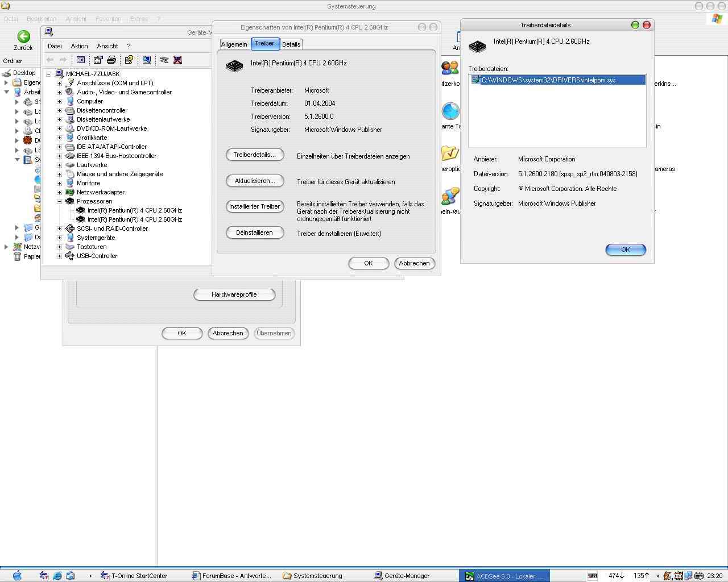Click the scheduled tasks folder icon in Systemsteuerung
The width and height of the screenshot is (728, 582).
[450, 153]
